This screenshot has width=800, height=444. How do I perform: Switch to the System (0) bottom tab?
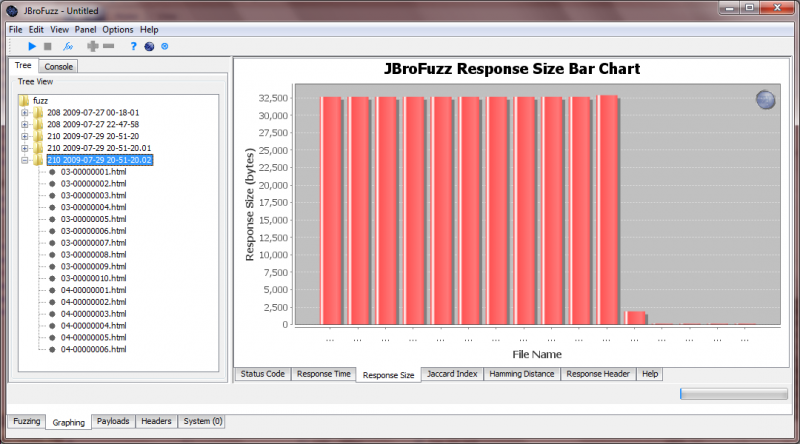coord(203,421)
